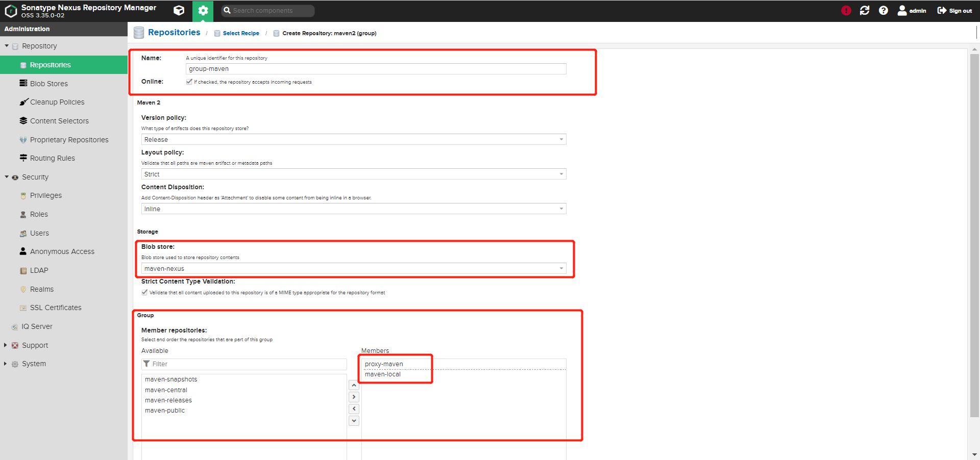The image size is (980, 460).
Task: Click the Realms shield icon
Action: (x=23, y=289)
